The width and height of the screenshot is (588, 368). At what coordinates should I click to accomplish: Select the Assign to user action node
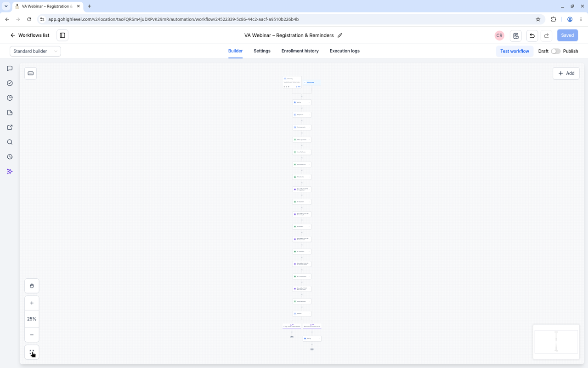point(302,115)
